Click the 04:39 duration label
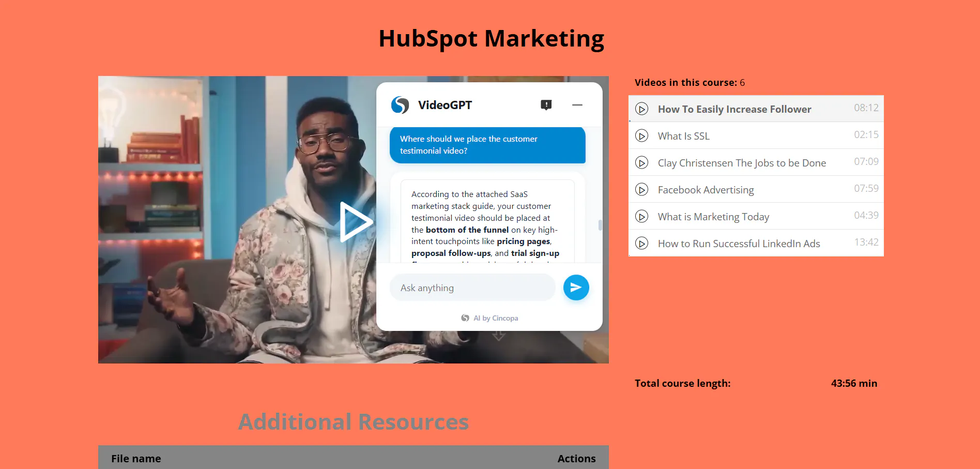Viewport: 980px width, 469px height. click(x=866, y=215)
